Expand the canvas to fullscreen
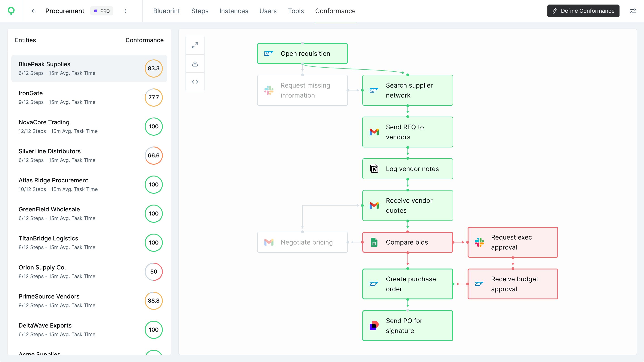This screenshot has height=362, width=644. 195,45
